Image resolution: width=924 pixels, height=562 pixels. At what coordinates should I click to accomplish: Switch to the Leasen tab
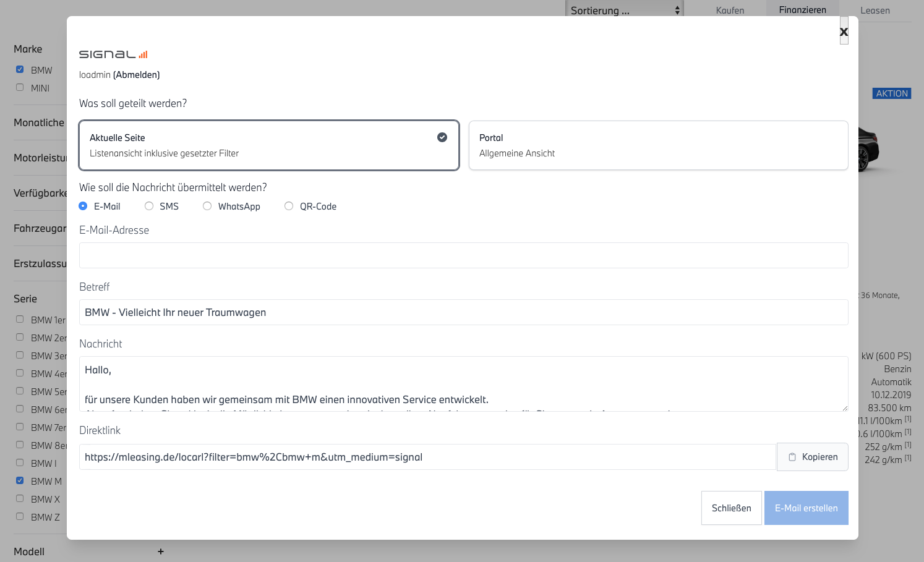point(875,11)
